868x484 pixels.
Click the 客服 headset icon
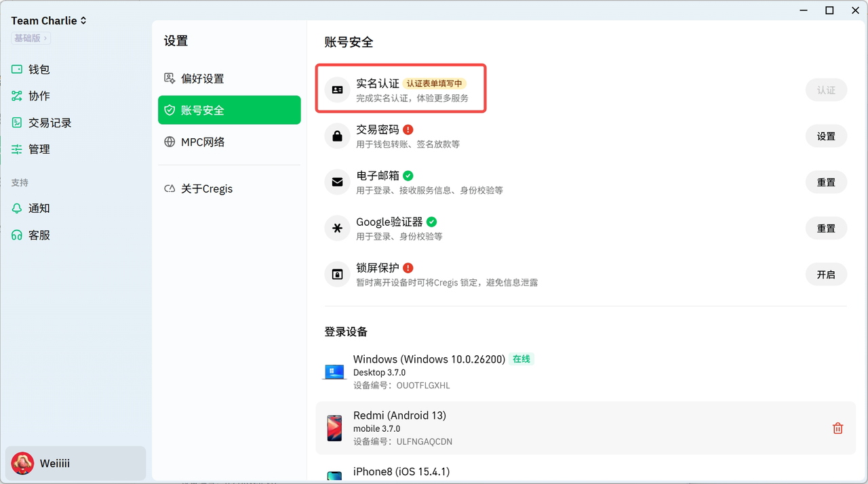coord(17,235)
